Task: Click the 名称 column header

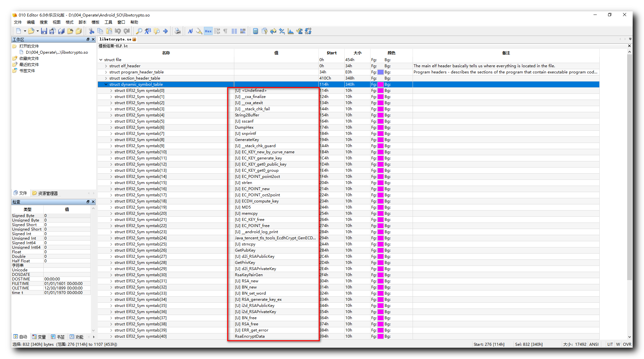Action: coord(166,53)
